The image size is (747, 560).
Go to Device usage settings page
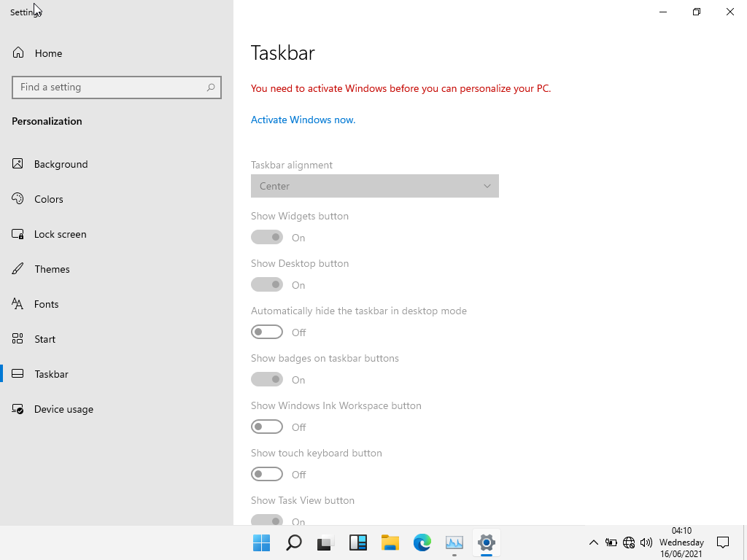point(64,410)
